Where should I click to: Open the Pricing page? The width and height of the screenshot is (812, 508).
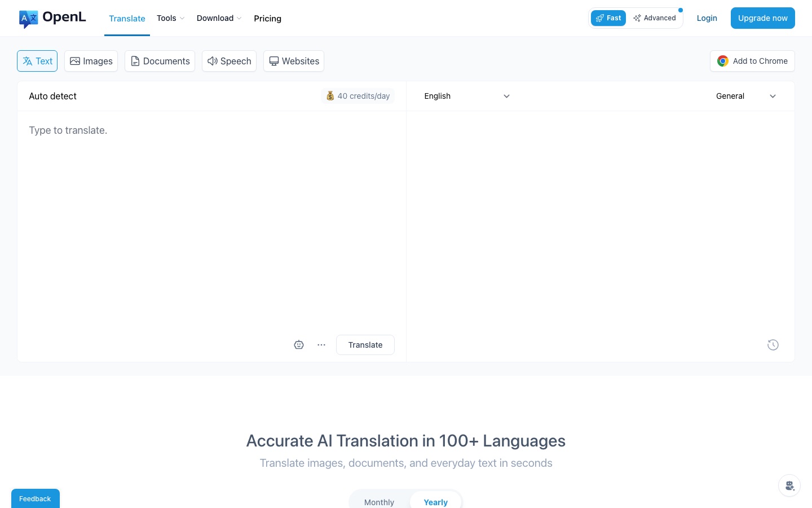(x=268, y=19)
